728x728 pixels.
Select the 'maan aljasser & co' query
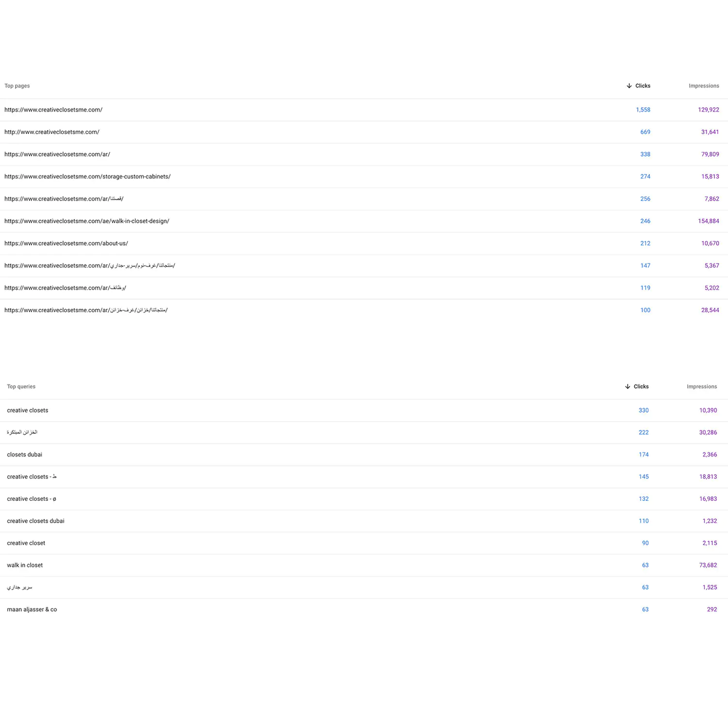[x=32, y=610]
